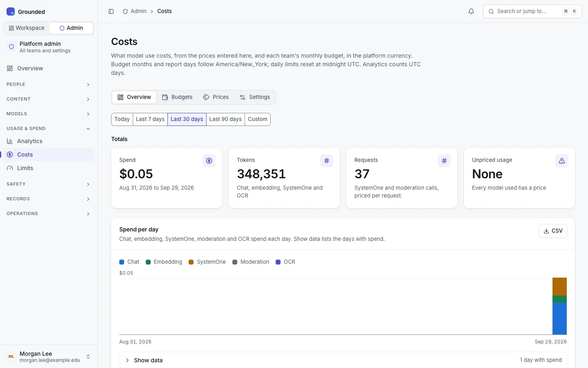Image resolution: width=588 pixels, height=368 pixels.
Task: Click the blue Chat segment of the bar
Action: click(x=559, y=319)
